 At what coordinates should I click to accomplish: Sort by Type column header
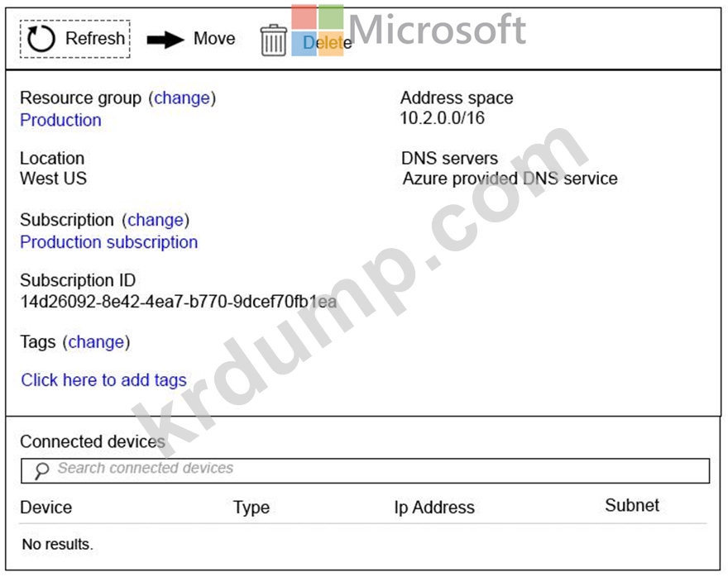(x=251, y=508)
